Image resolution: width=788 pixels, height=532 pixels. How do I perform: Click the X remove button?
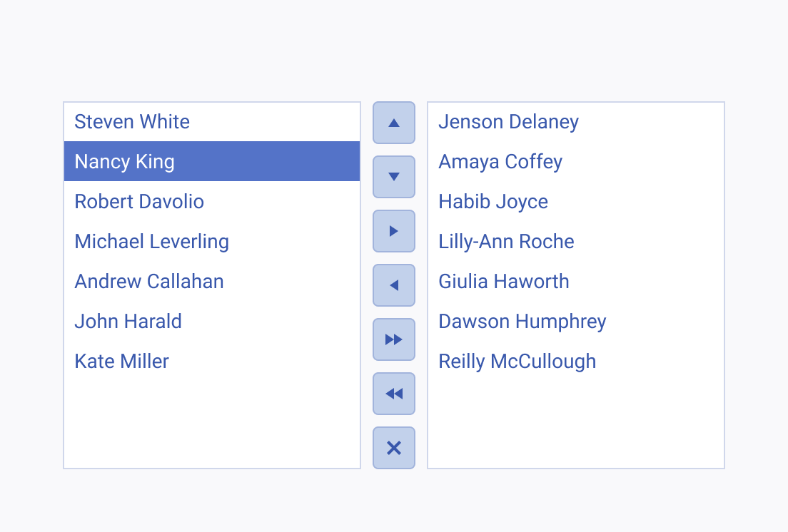[394, 448]
